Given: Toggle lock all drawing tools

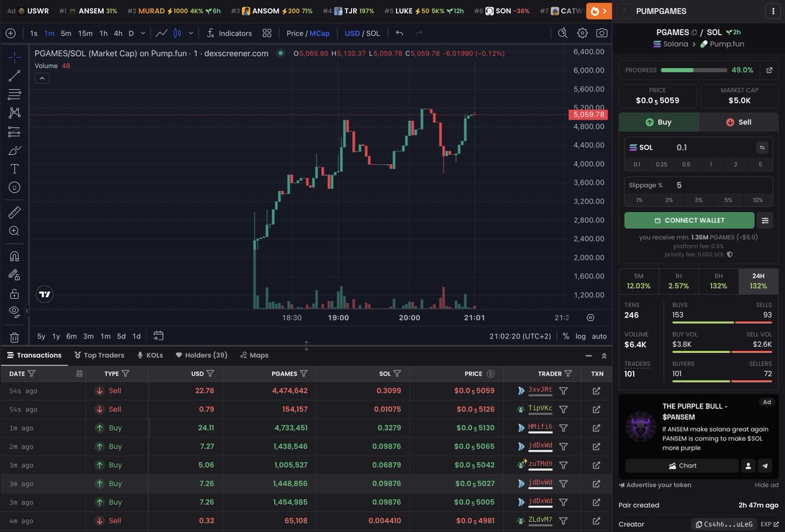Looking at the screenshot, I should 14,293.
